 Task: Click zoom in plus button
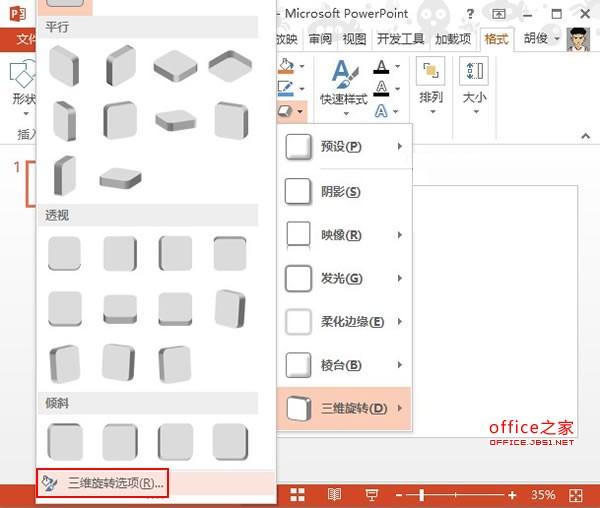coord(512,495)
